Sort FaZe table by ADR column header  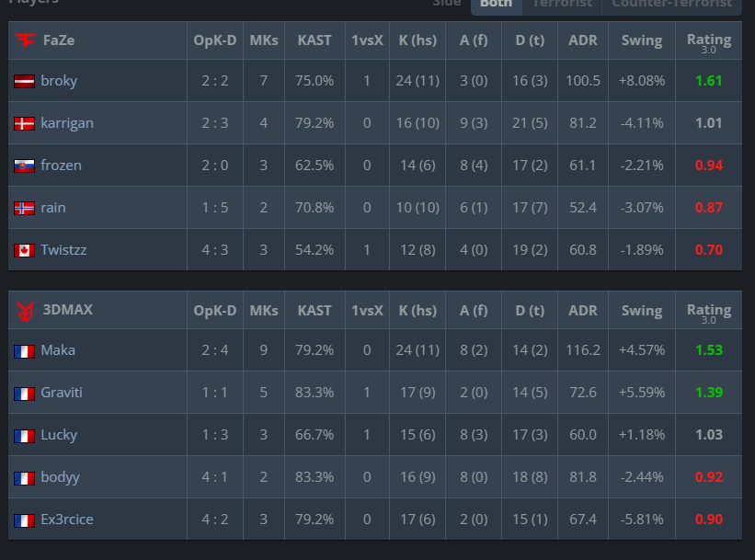tap(583, 40)
